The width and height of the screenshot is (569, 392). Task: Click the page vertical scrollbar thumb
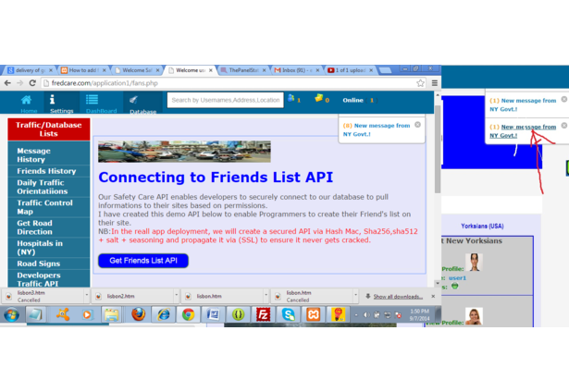(x=438, y=149)
